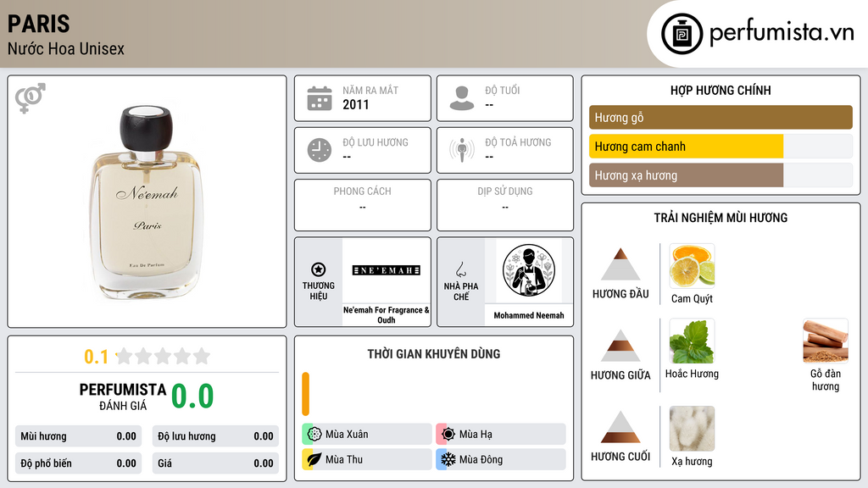Viewport: 868px width, 488px height.
Task: Open the Ne'emah For Fragrance & Oudh brand link
Action: [x=387, y=315]
